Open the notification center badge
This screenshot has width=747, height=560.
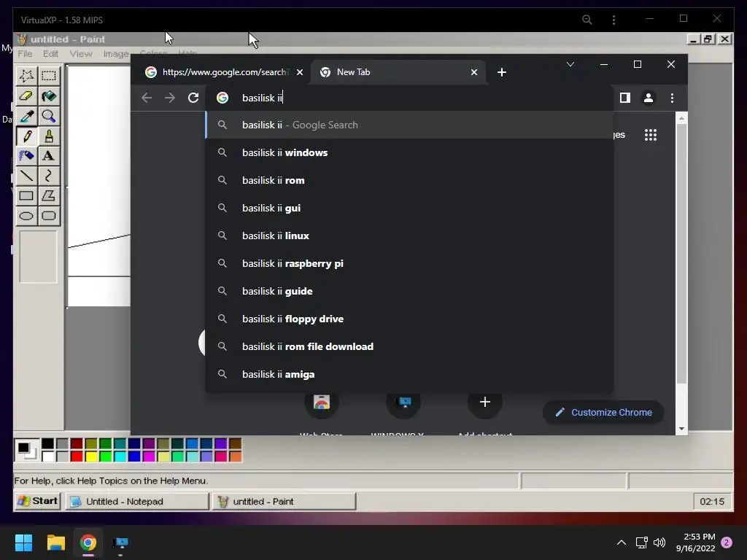click(x=727, y=542)
